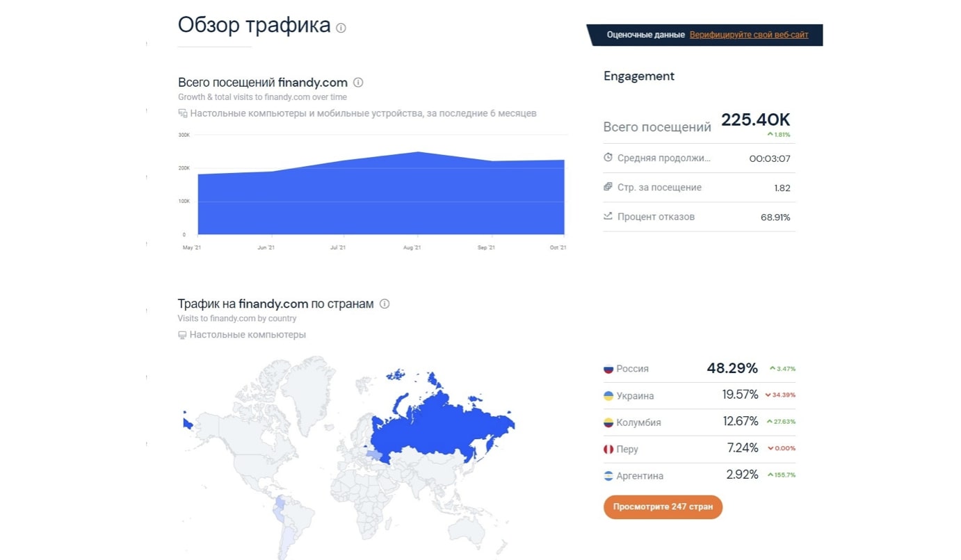
Task: Click bounce rate icon by Процент отказов
Action: (x=608, y=216)
